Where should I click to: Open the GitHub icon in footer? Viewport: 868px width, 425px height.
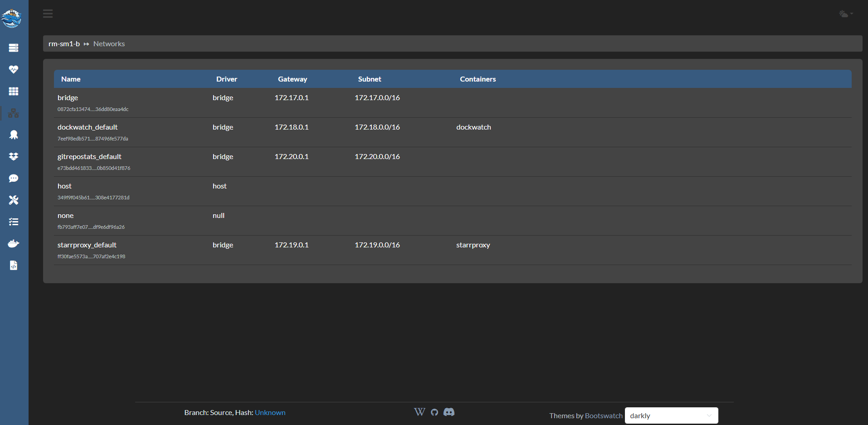coord(434,412)
